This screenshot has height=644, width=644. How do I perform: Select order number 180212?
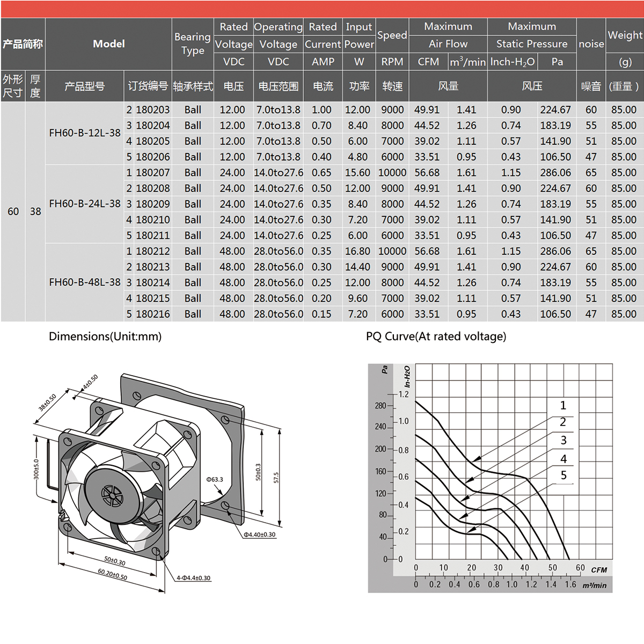coord(153,251)
